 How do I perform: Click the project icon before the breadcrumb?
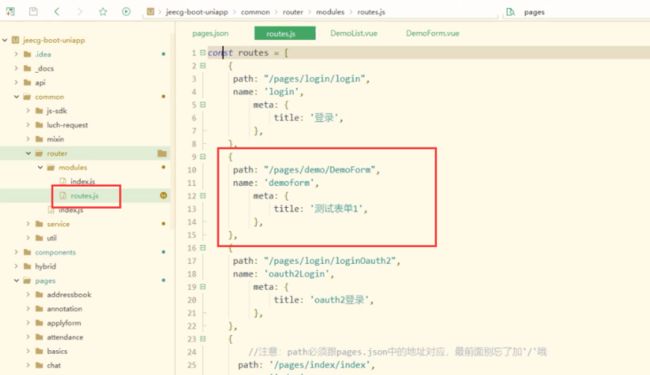point(150,12)
